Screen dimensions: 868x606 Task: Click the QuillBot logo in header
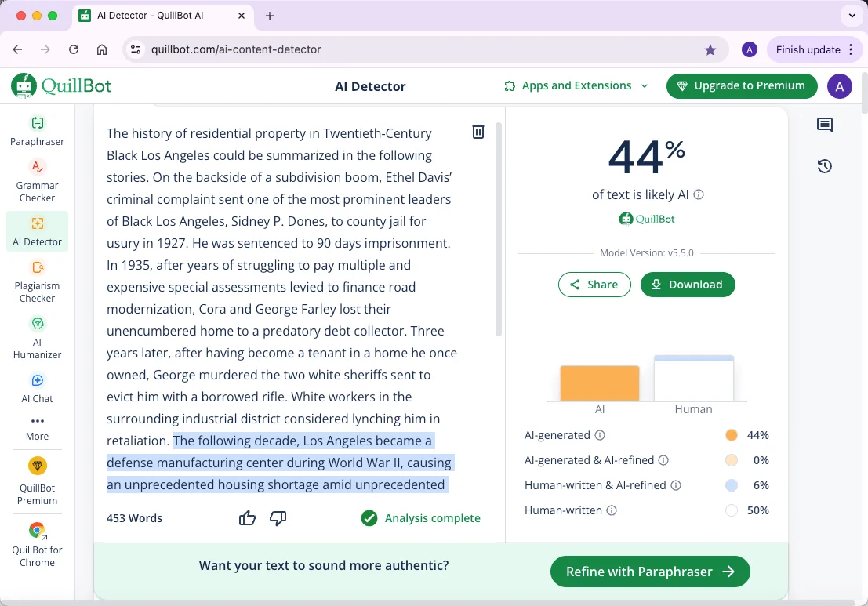pyautogui.click(x=61, y=85)
